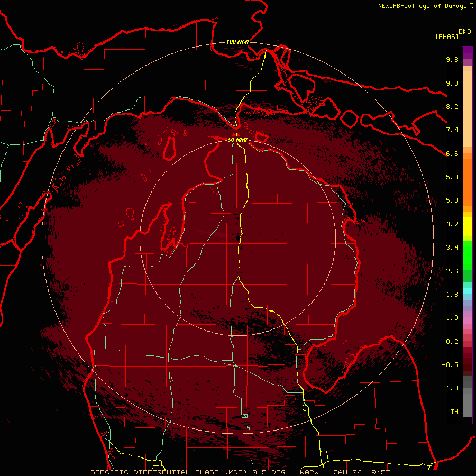Viewport: 476px width, 476px height.
Task: Click the -1.3 scale value
Action: pyautogui.click(x=450, y=388)
